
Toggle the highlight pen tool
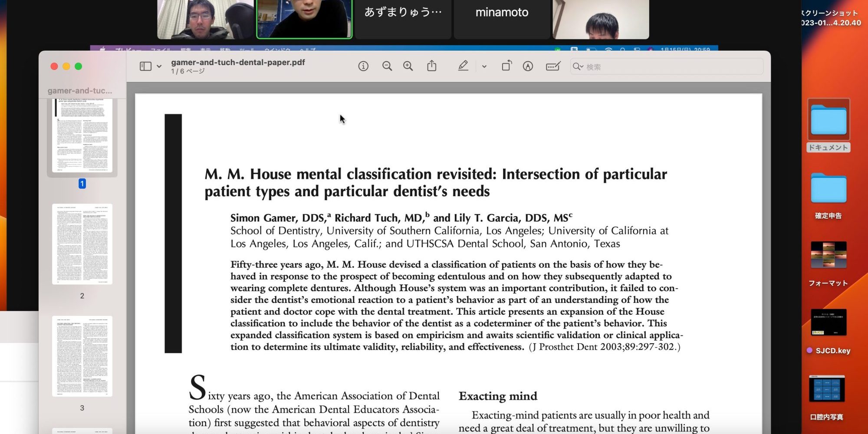click(x=463, y=66)
